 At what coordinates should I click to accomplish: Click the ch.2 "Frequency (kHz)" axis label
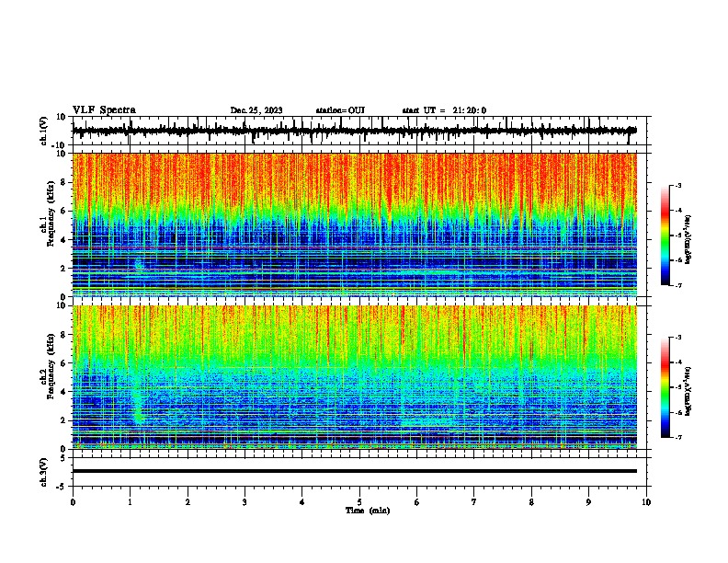point(51,366)
